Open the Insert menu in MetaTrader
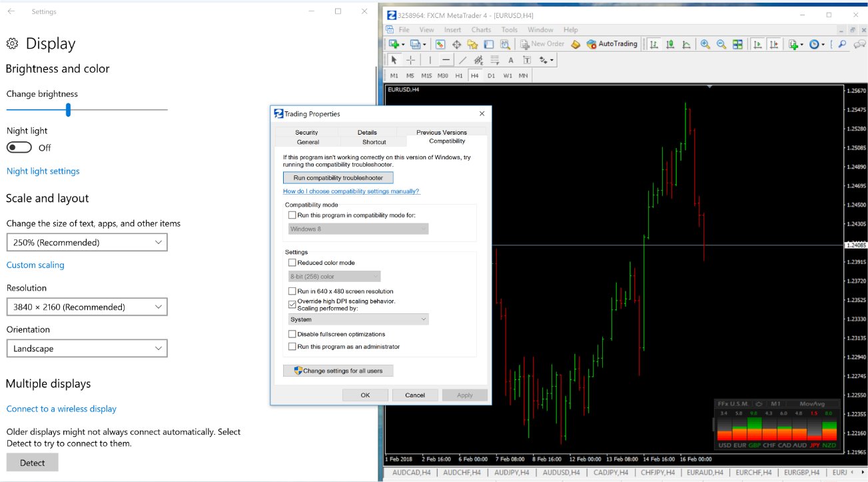 [x=452, y=30]
